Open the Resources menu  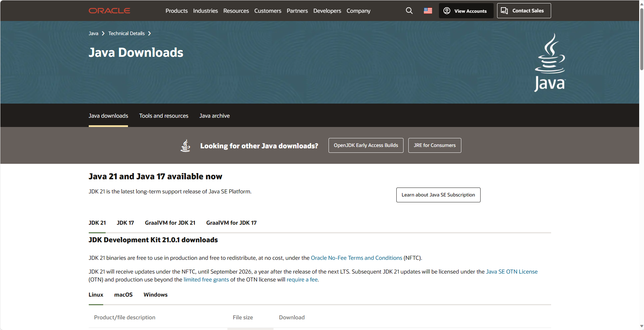tap(236, 11)
